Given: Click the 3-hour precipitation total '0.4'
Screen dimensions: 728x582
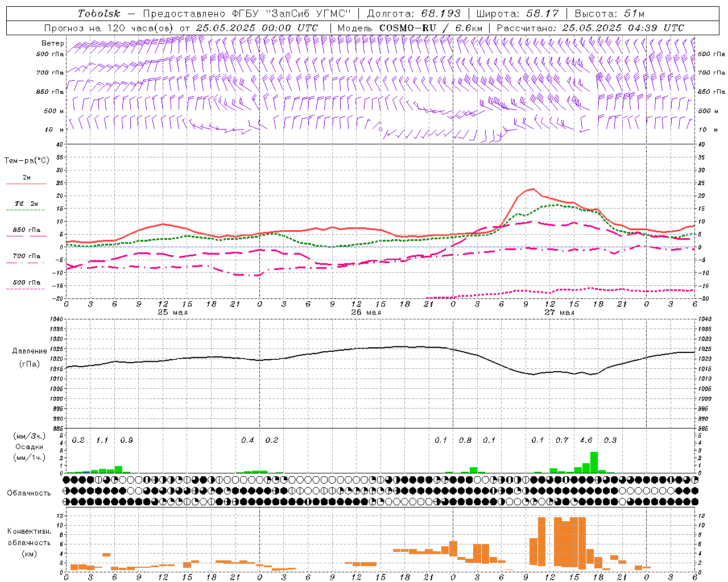Looking at the screenshot, I should (x=247, y=440).
